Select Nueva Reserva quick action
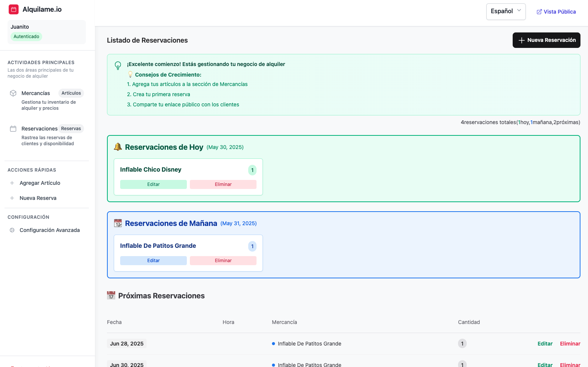The image size is (588, 367). [38, 198]
